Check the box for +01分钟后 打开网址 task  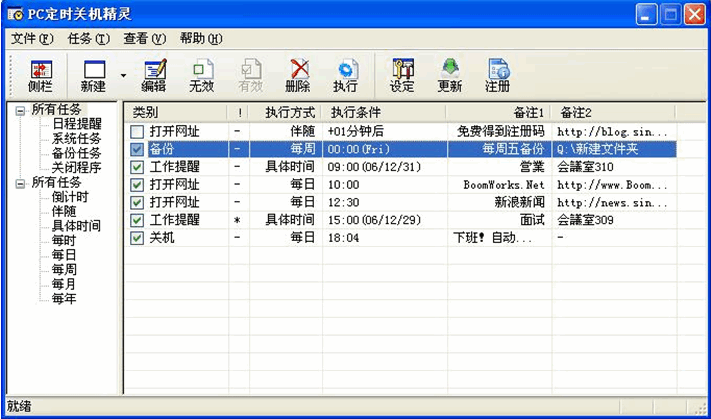click(x=136, y=132)
